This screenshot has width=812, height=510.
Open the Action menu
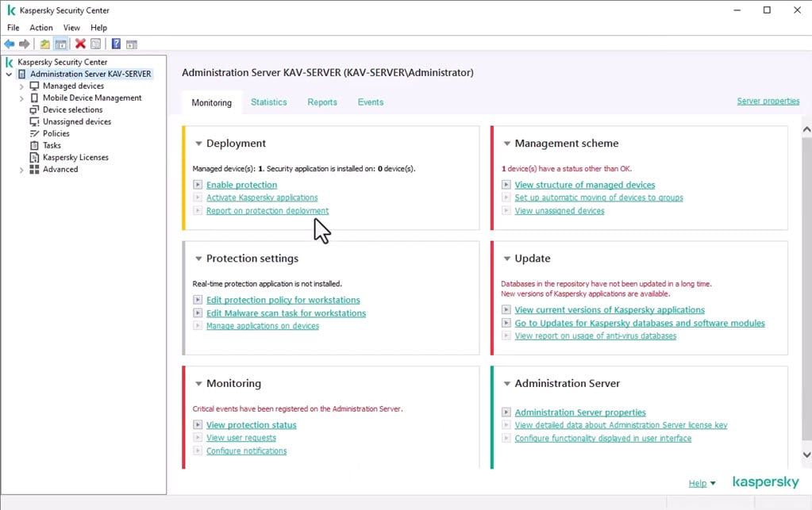[41, 28]
